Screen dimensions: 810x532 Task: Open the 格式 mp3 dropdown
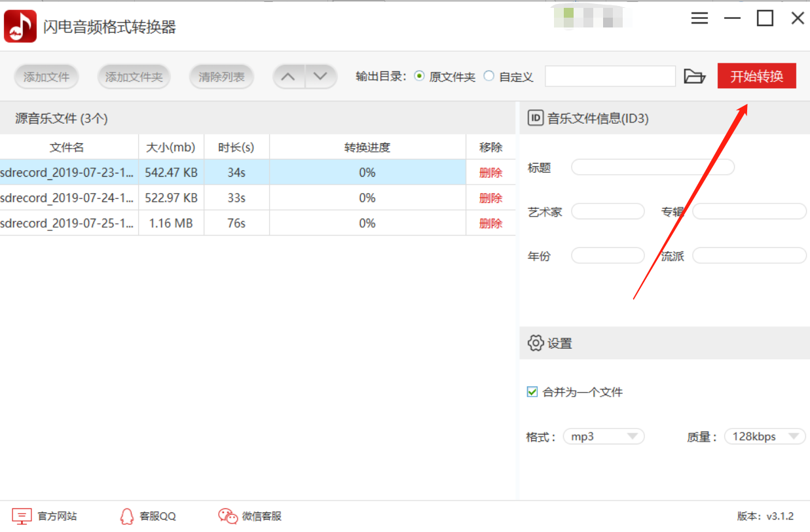click(604, 436)
